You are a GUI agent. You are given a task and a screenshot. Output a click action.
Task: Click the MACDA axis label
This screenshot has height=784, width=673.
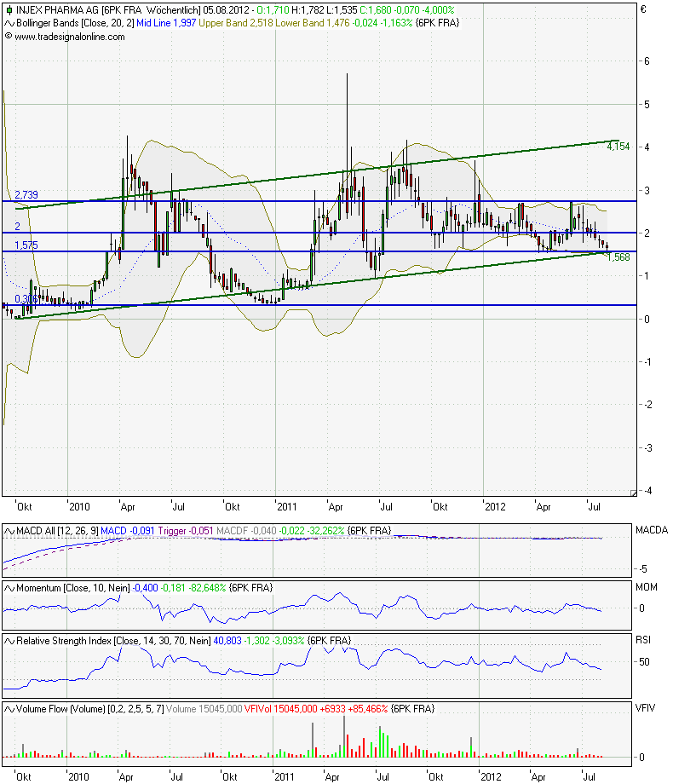652,530
